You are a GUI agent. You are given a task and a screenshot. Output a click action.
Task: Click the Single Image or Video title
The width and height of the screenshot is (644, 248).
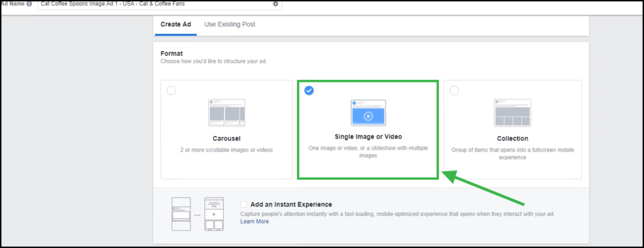[x=368, y=137]
